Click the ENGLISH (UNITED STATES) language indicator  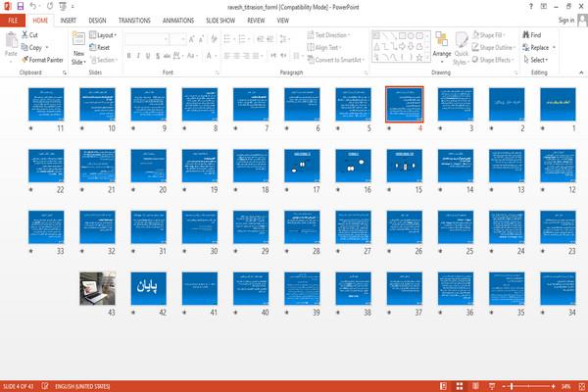[x=82, y=386]
